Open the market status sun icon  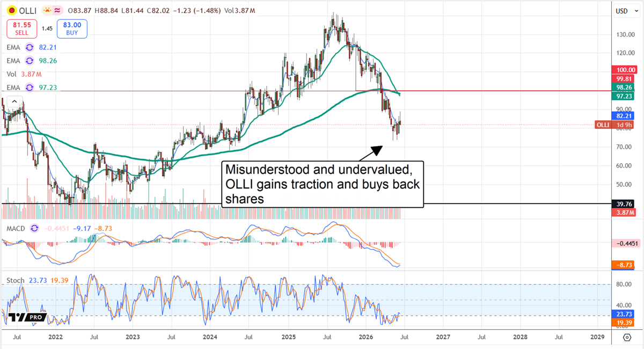47,10
